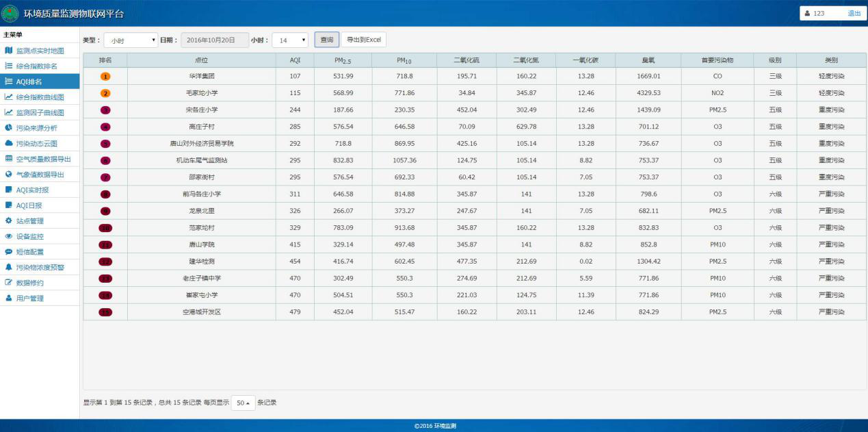Open the 小时 dropdown set to 14
The image size is (868, 432).
click(289, 40)
